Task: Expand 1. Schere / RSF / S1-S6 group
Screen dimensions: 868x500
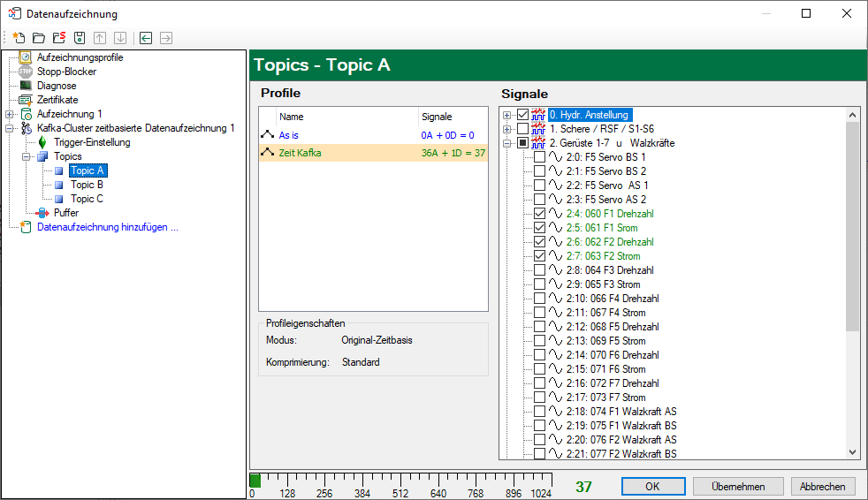Action: tap(507, 129)
